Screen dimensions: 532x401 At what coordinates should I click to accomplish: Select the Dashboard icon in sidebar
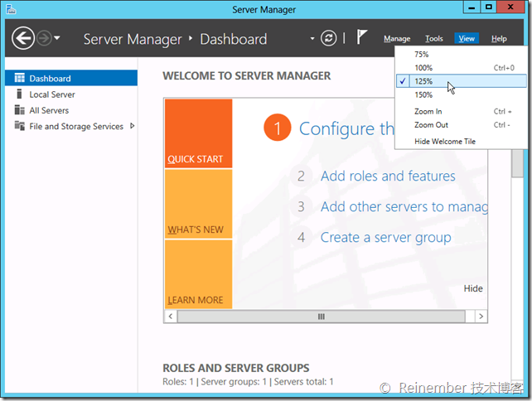[19, 79]
